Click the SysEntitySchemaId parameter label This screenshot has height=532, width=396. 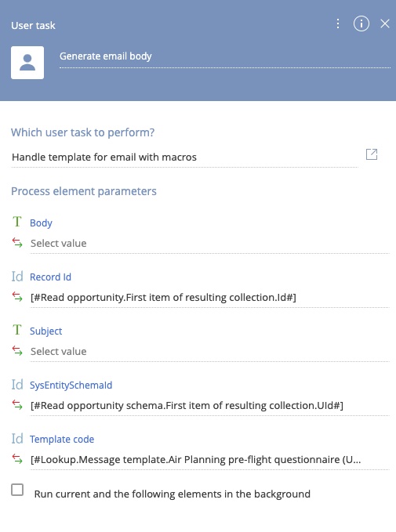71,385
